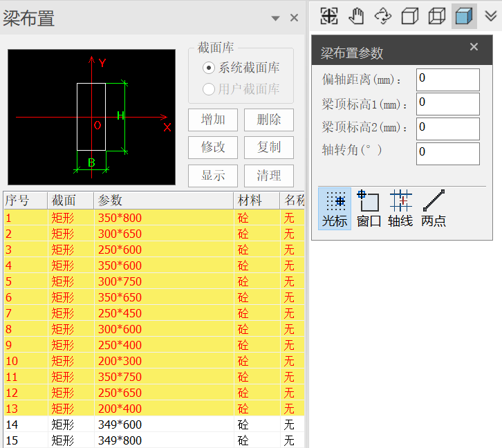
Task: Open the 梁布置 panel dropdown arrow
Action: click(x=275, y=19)
